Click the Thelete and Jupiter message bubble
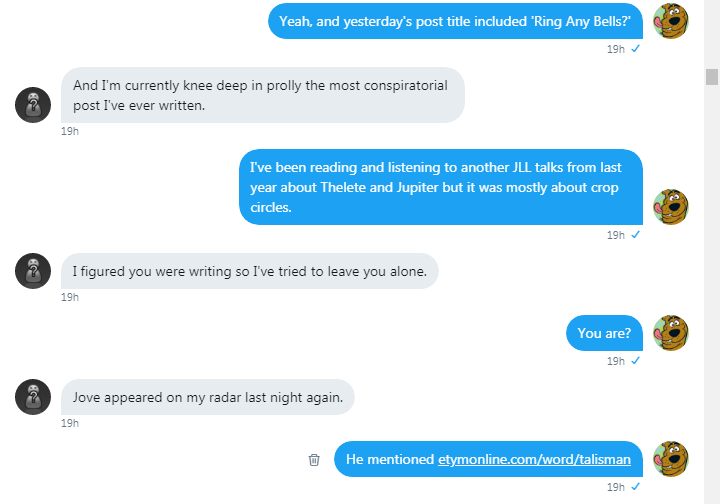720x504 pixels. [440, 187]
